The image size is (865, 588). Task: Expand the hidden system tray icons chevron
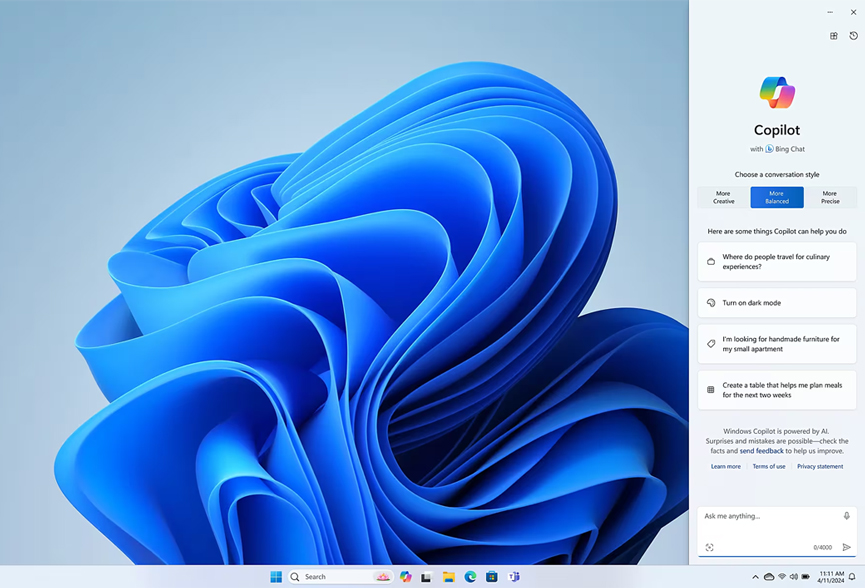755,577
